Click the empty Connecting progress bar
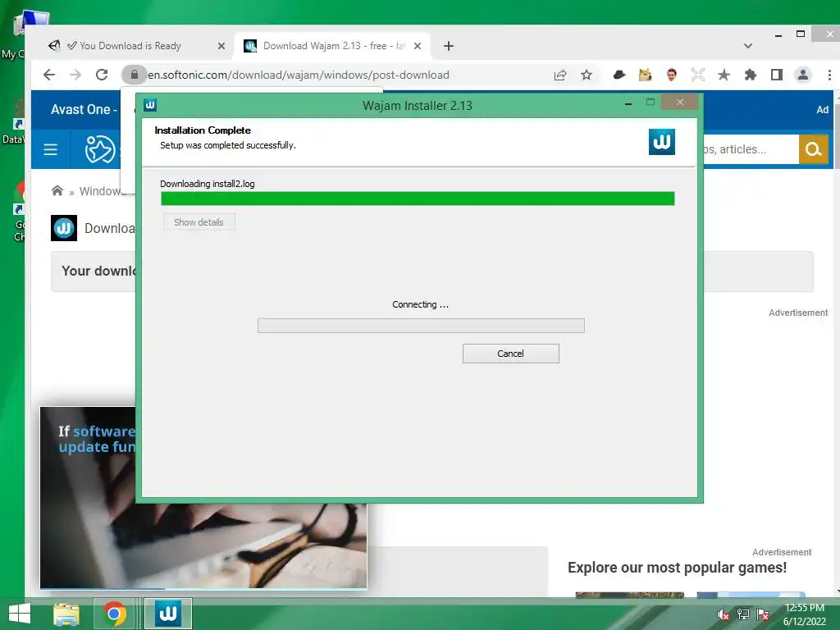Image resolution: width=840 pixels, height=630 pixels. coord(421,326)
